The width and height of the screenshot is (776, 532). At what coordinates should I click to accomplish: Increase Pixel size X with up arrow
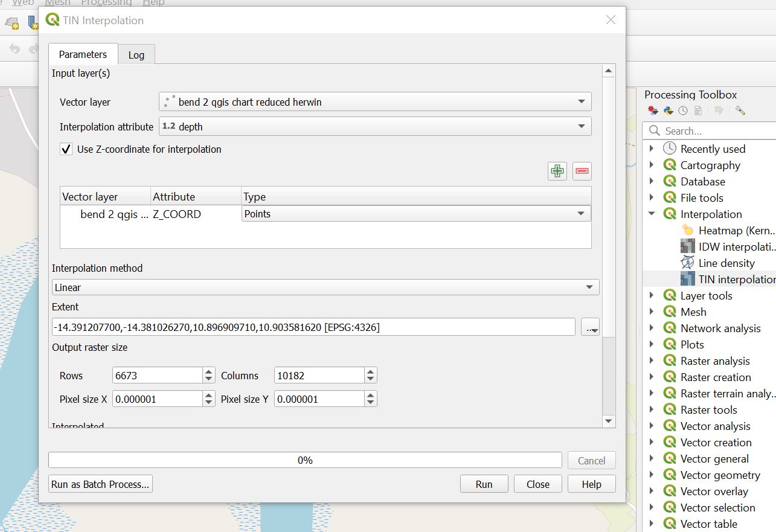(x=209, y=395)
